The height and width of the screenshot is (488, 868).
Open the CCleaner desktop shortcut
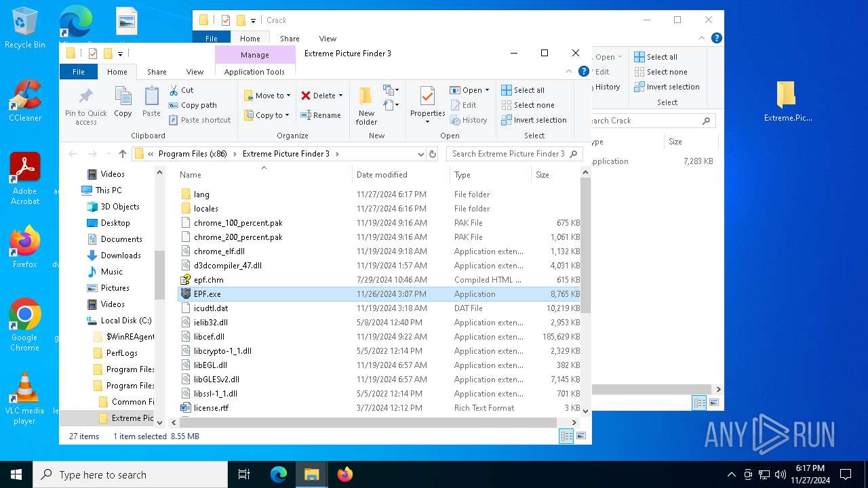pos(25,102)
